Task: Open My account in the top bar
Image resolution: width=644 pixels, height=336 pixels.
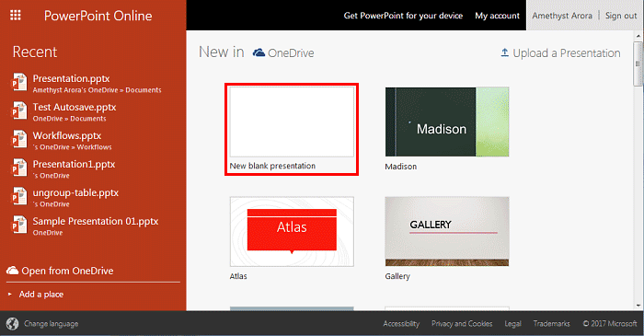Action: click(x=497, y=16)
